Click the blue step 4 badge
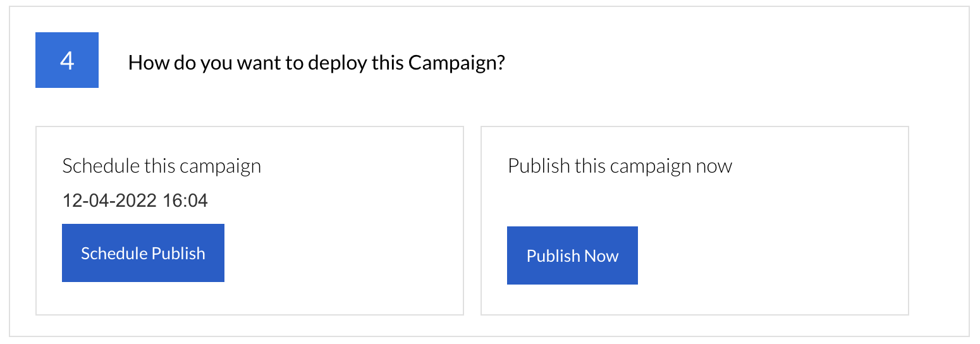Image resolution: width=980 pixels, height=344 pixels. tap(67, 60)
